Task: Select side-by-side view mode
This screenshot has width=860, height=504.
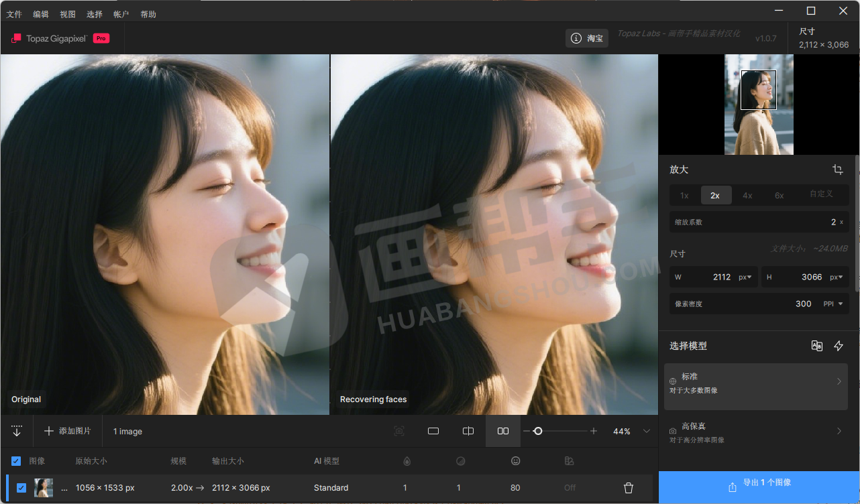Action: click(503, 431)
